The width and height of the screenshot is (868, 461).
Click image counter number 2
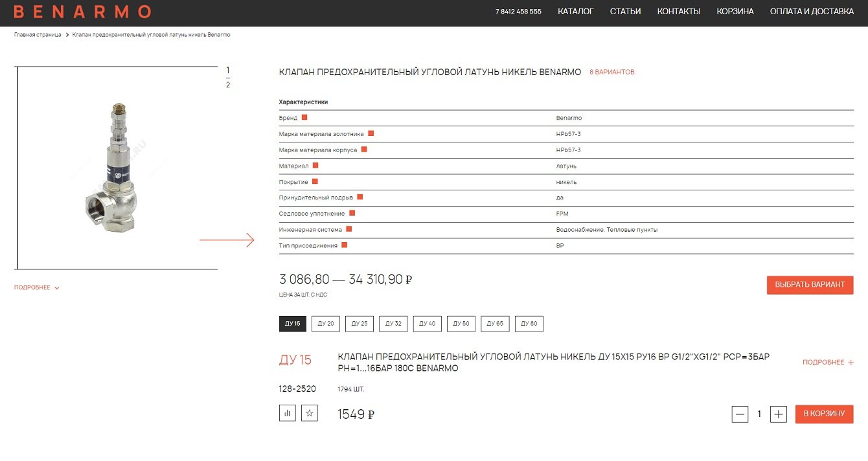228,85
